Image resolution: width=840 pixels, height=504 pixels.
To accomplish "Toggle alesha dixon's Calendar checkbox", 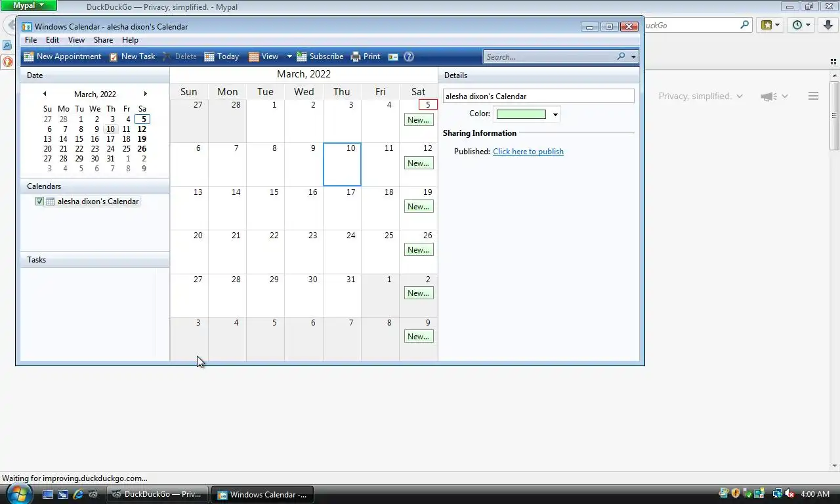I will point(39,201).
